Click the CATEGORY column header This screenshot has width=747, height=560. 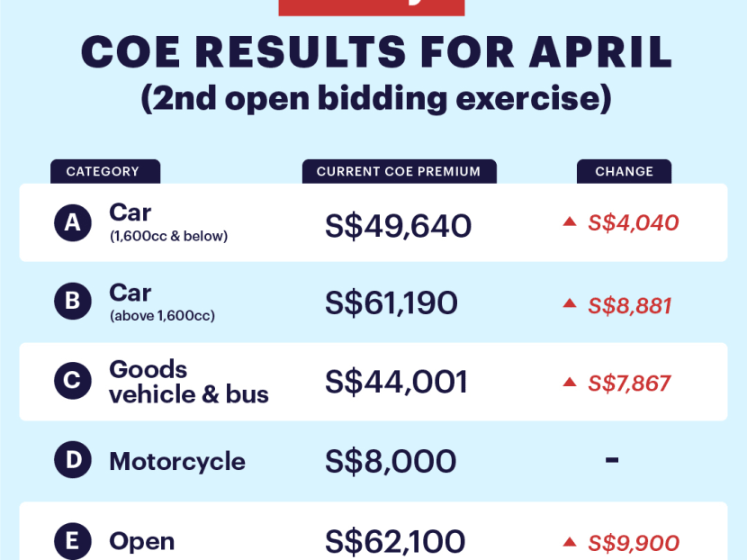[103, 171]
